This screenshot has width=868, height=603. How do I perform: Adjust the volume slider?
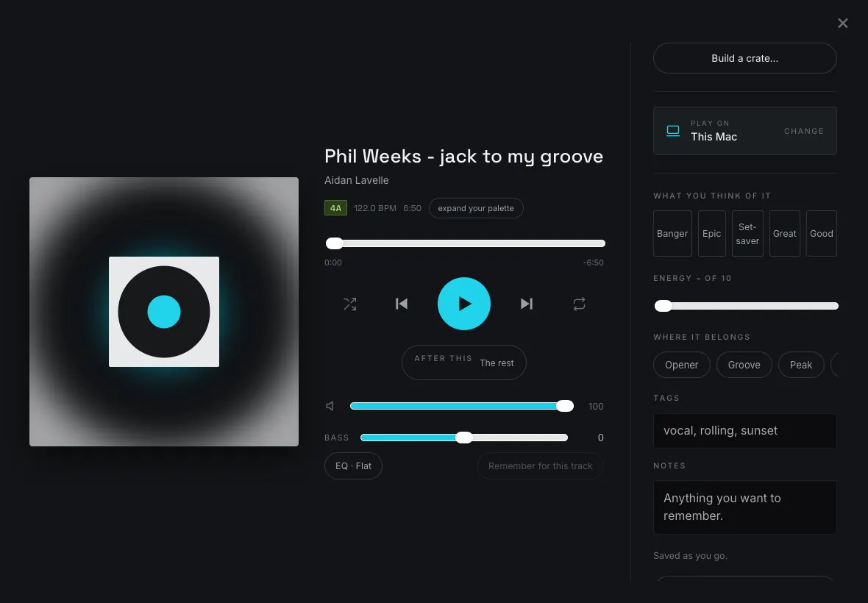[x=462, y=406]
